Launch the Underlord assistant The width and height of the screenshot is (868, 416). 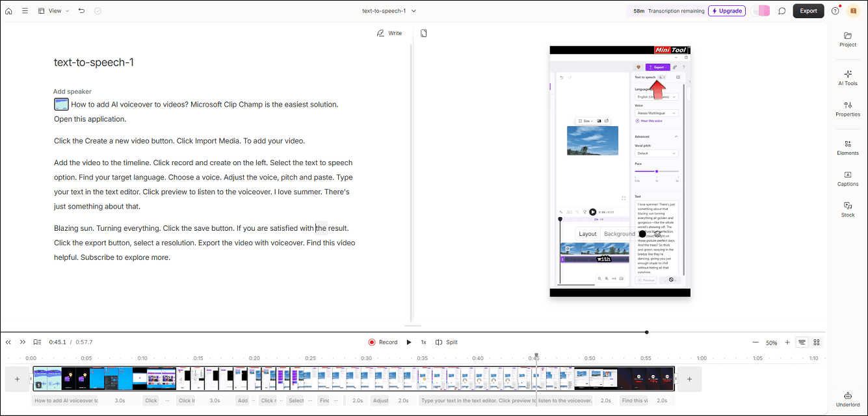pos(847,399)
